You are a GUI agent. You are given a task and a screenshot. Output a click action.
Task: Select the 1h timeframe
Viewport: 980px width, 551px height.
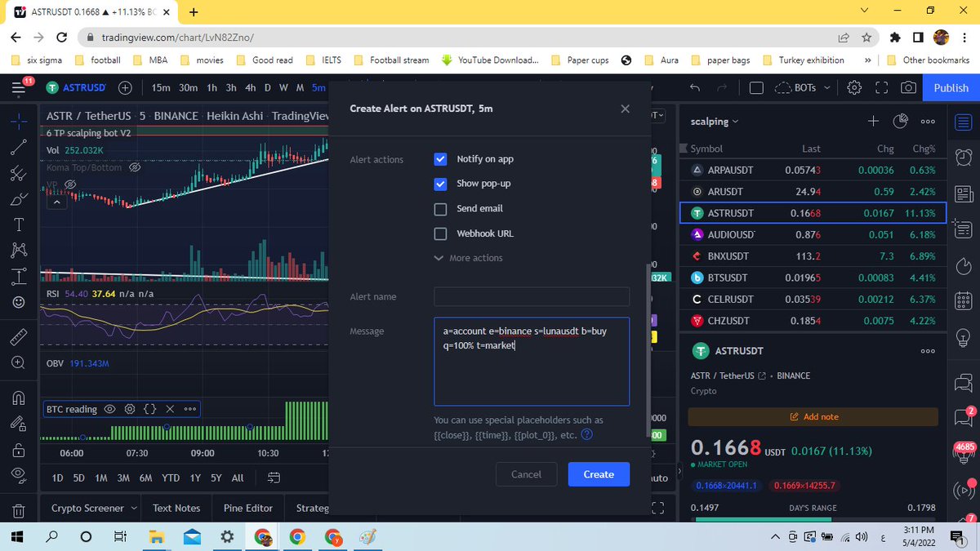click(212, 87)
